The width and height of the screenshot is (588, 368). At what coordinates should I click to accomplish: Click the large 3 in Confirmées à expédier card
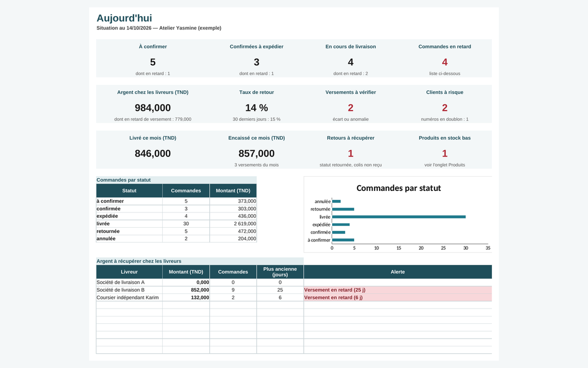(x=257, y=62)
